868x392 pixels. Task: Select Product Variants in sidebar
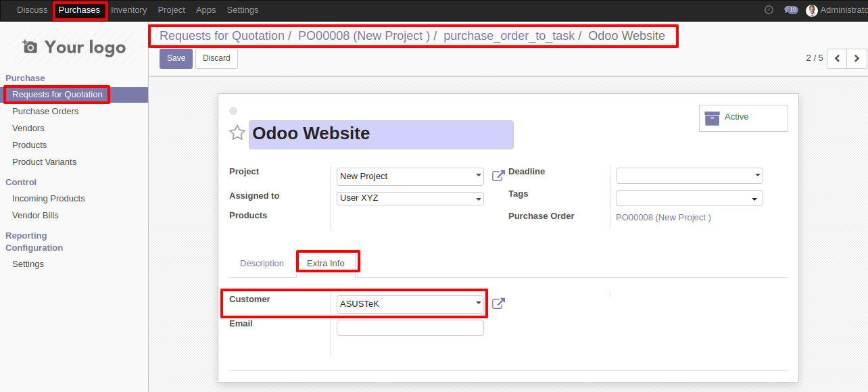click(x=44, y=162)
